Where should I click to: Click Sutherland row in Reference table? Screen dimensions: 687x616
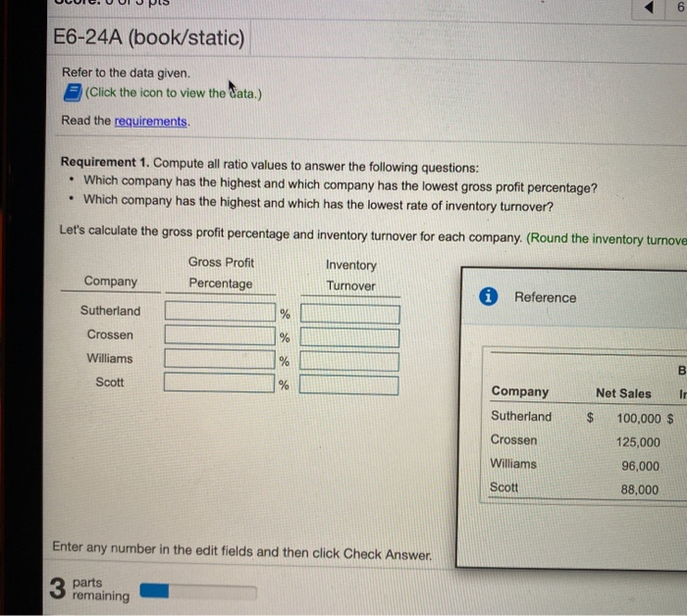(x=588, y=417)
